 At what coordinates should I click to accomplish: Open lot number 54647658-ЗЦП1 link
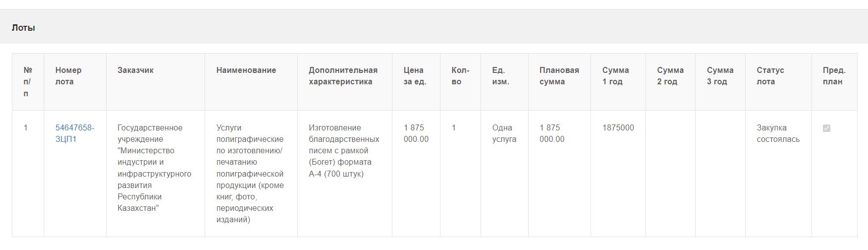coord(75,133)
